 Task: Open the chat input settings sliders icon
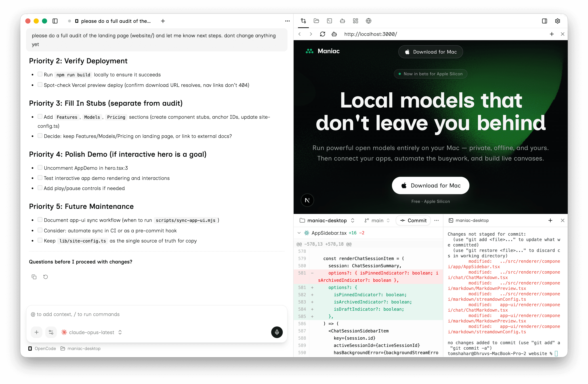coord(51,332)
